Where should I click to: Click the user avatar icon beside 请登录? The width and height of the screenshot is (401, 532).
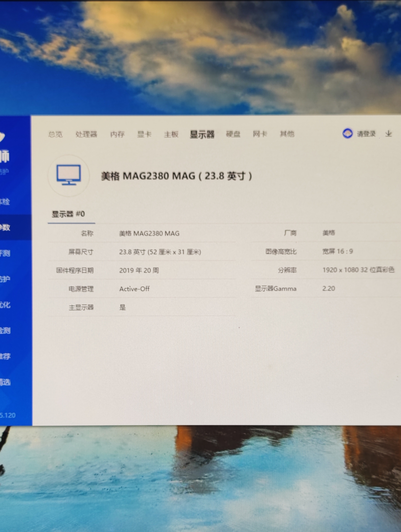[x=347, y=134]
